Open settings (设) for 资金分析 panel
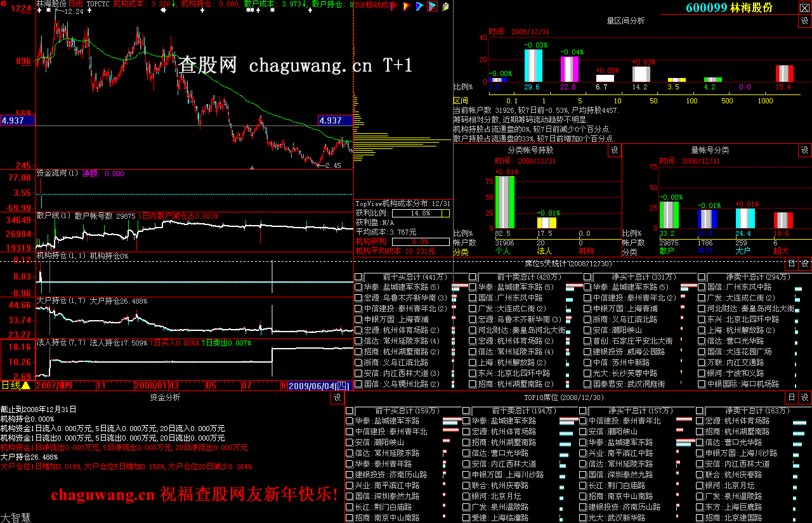812x523 pixels. coord(337,397)
